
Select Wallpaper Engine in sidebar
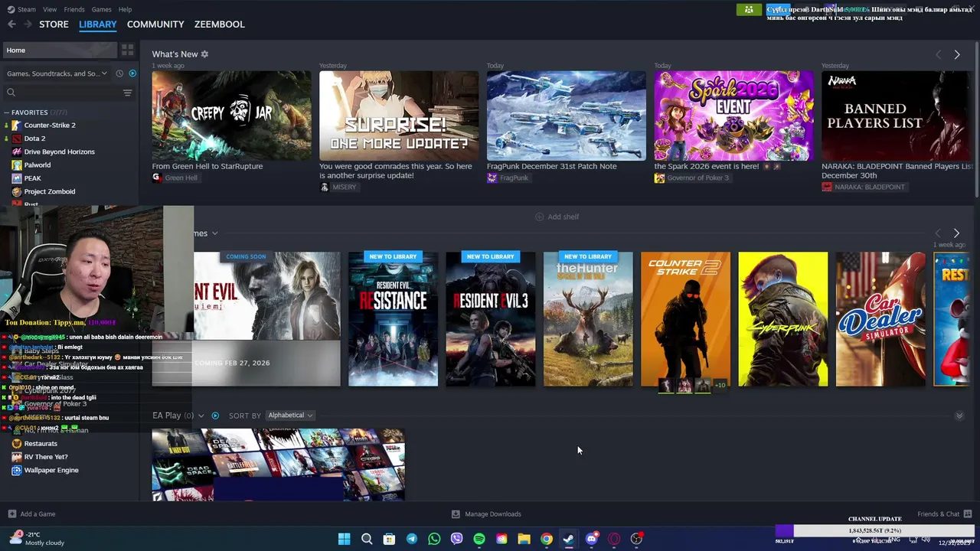pyautogui.click(x=51, y=470)
